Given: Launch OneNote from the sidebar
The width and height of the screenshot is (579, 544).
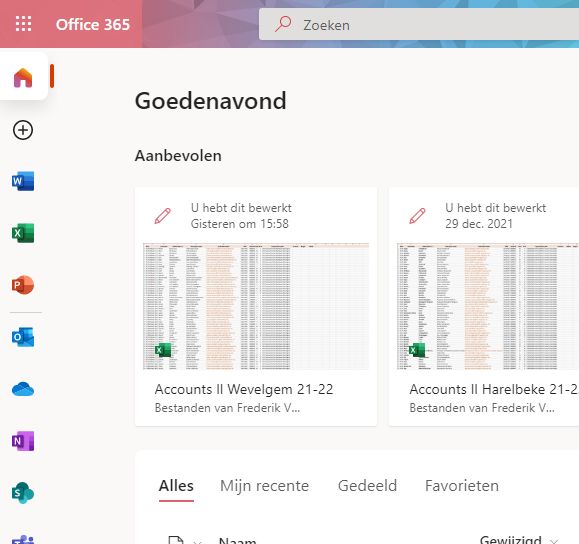Looking at the screenshot, I should 23,441.
